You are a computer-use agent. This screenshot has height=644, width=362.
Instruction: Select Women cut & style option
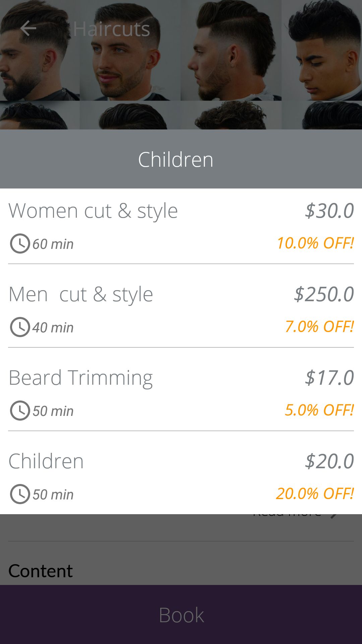coord(93,211)
